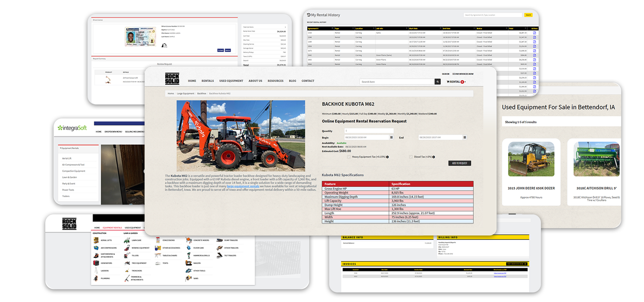This screenshot has width=644, height=302.
Task: Click the Rock Solid logo in main header
Action: 172,79
